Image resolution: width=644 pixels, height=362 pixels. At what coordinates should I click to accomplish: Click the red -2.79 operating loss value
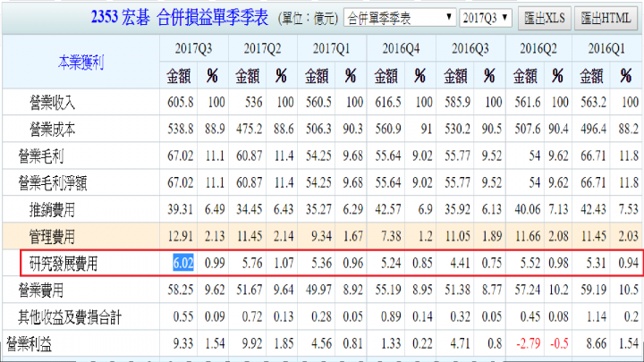pos(529,343)
